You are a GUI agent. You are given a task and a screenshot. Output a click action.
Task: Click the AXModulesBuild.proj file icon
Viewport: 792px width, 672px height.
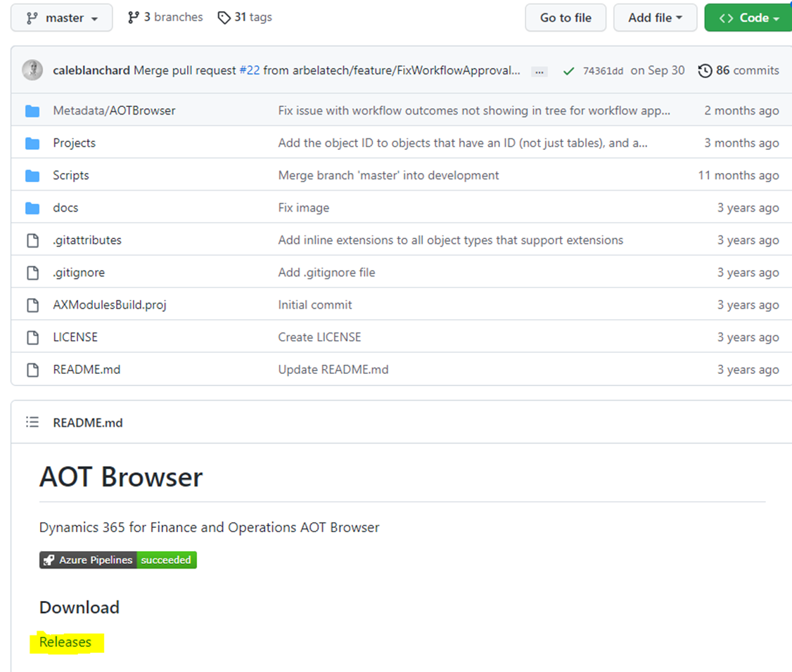[33, 305]
